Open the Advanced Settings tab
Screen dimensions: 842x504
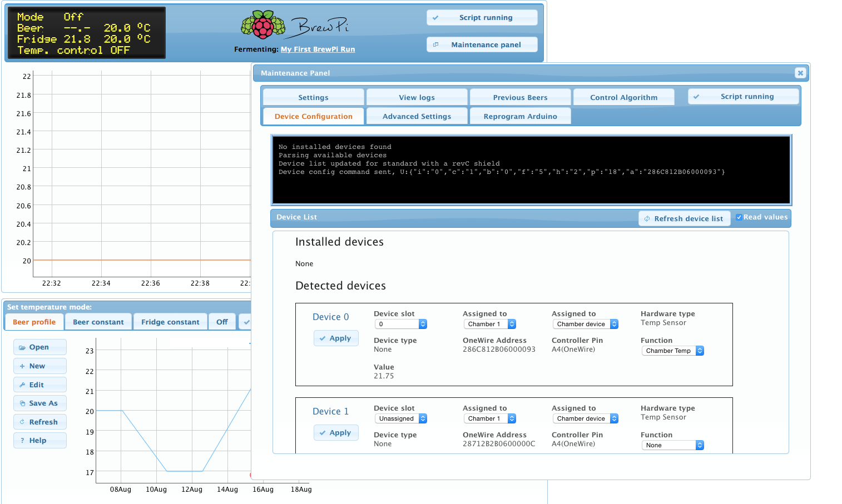click(x=417, y=116)
